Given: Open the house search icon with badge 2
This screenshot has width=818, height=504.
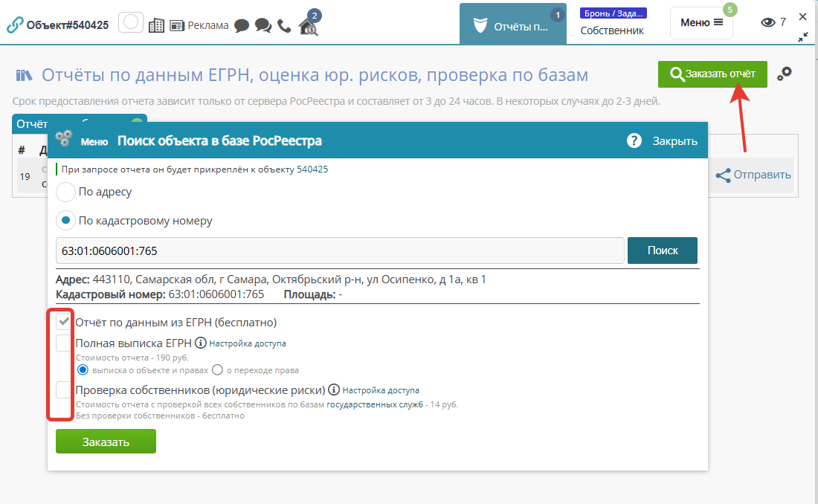Looking at the screenshot, I should point(308,27).
